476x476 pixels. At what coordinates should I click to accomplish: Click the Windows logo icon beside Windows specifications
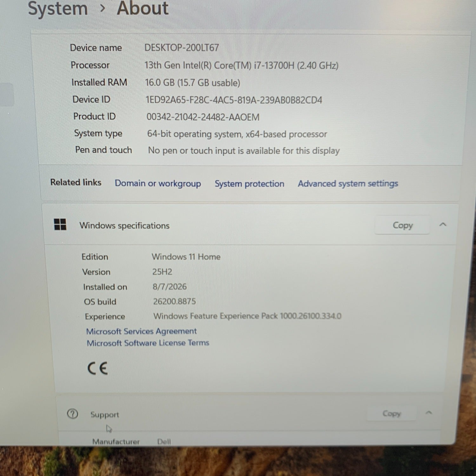[x=60, y=224]
